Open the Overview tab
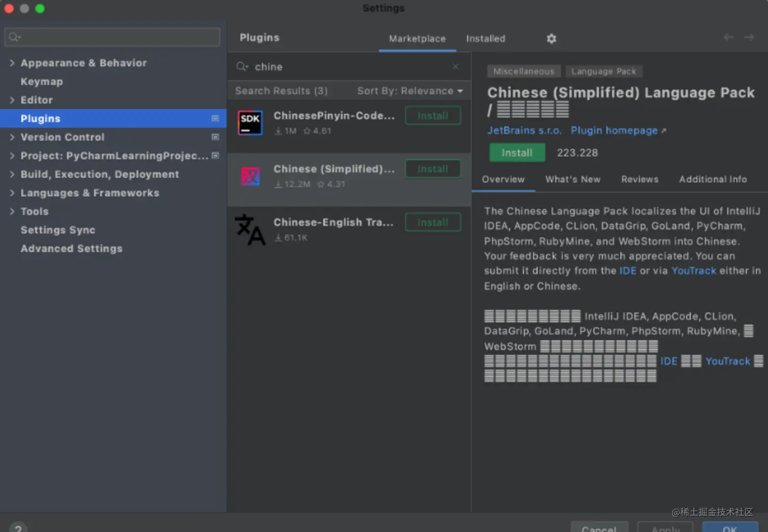The image size is (768, 532). [503, 179]
